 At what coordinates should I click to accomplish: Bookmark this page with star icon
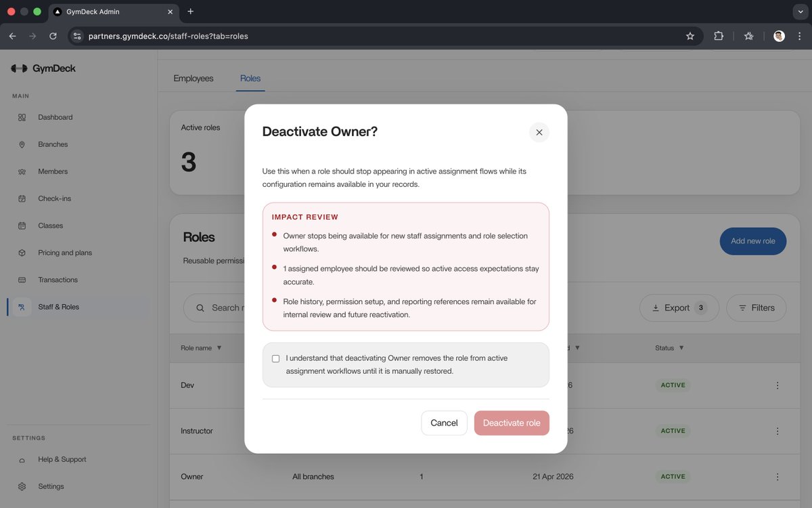690,36
